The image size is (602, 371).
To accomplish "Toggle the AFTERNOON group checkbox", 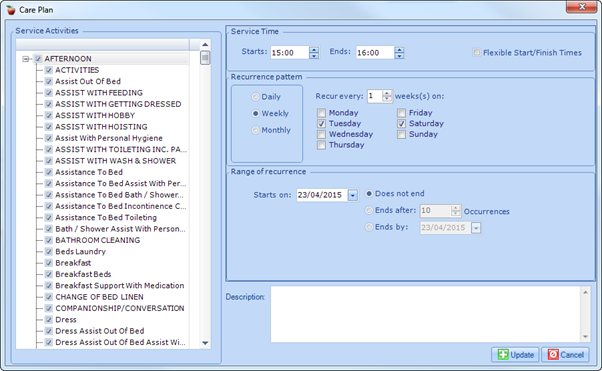I will pos(38,59).
